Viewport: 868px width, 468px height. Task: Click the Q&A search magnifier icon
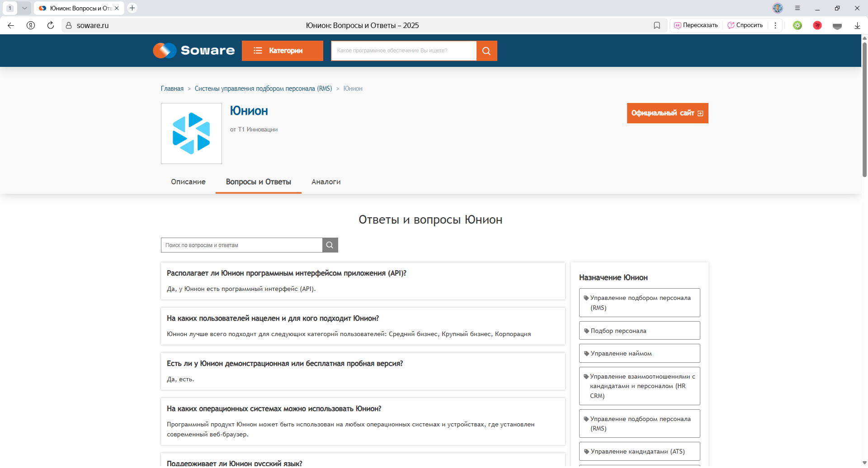tap(330, 245)
